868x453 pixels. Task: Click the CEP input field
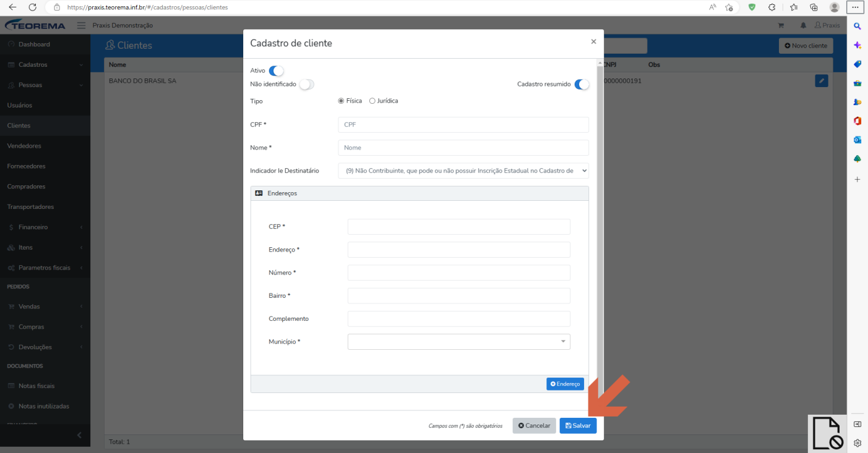click(x=459, y=227)
